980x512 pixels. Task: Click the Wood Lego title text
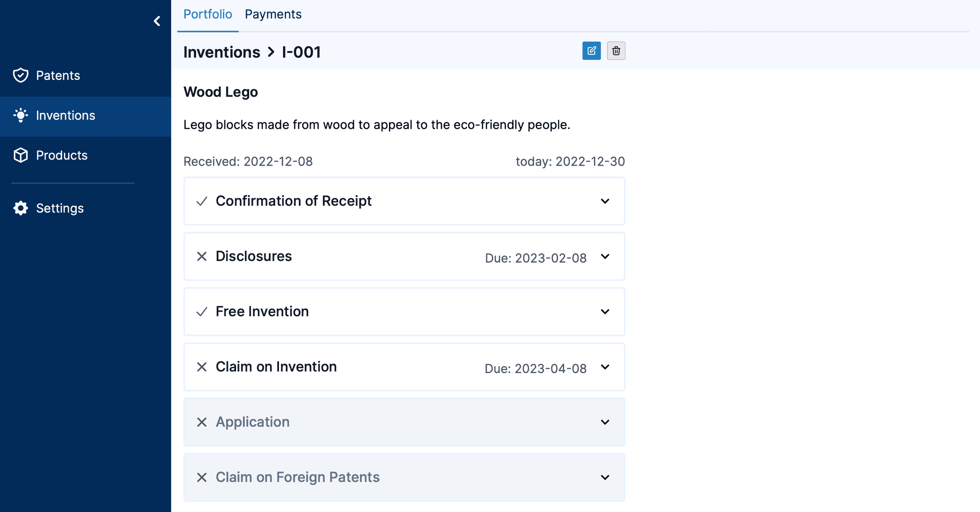tap(221, 91)
